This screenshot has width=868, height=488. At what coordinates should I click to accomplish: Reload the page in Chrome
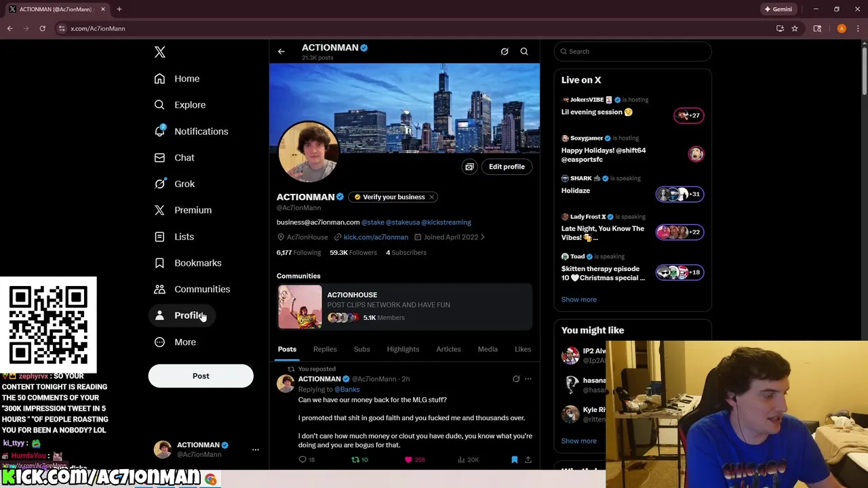click(42, 28)
